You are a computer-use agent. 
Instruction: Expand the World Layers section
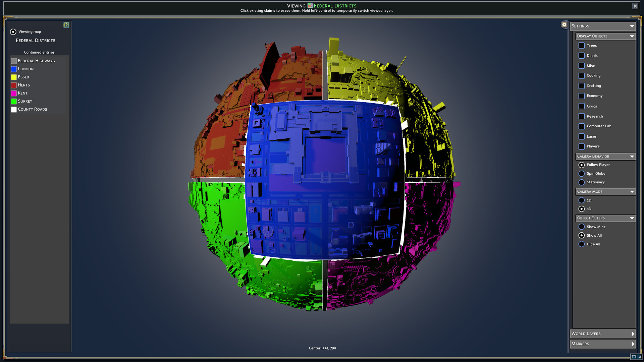point(602,333)
